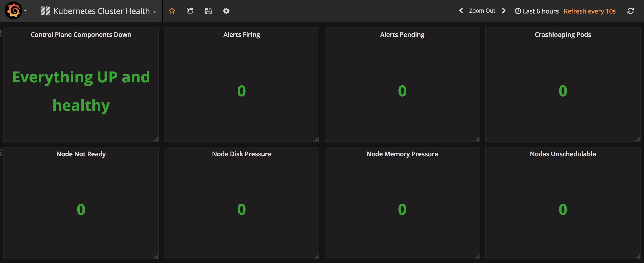Click the share dashboard icon
644x263 pixels.
(190, 11)
